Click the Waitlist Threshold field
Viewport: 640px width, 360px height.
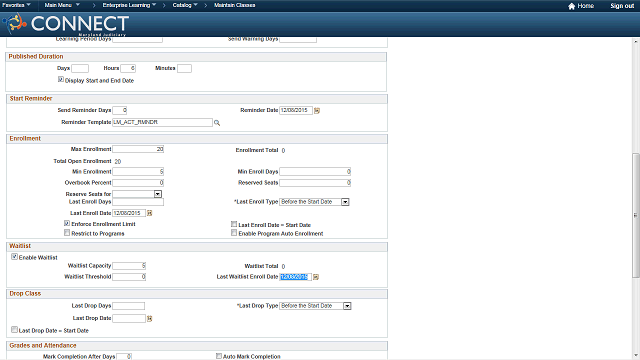point(129,277)
